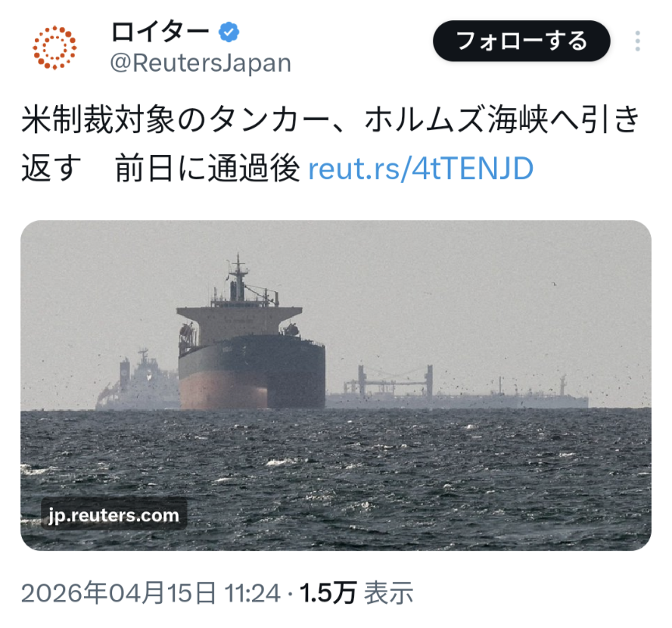This screenshot has height=628, width=672.
Task: Click the 表示 views label
Action: point(388,593)
